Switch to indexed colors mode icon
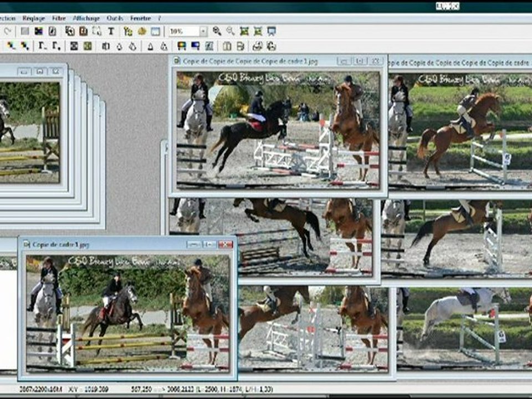 pos(39,31)
